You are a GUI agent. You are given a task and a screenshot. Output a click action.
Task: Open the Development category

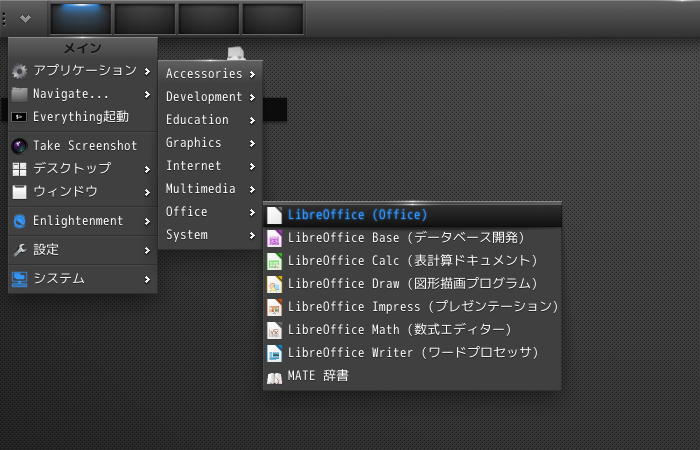[210, 97]
